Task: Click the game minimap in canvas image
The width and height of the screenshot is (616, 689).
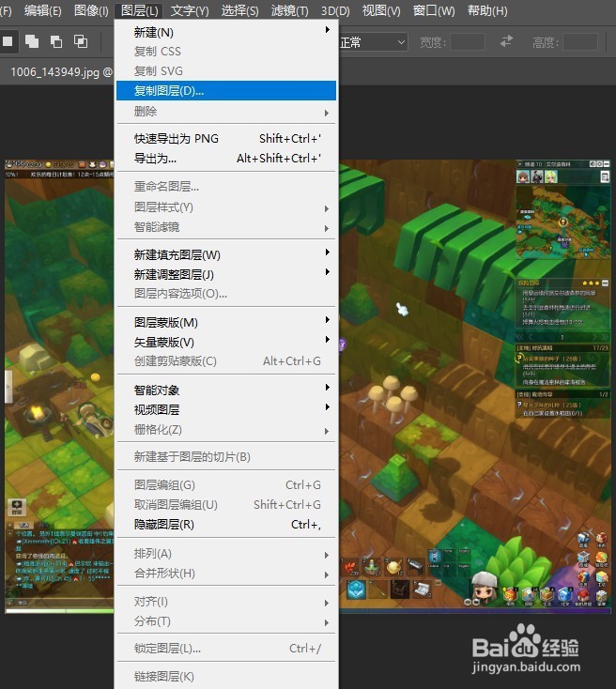Action: click(563, 222)
